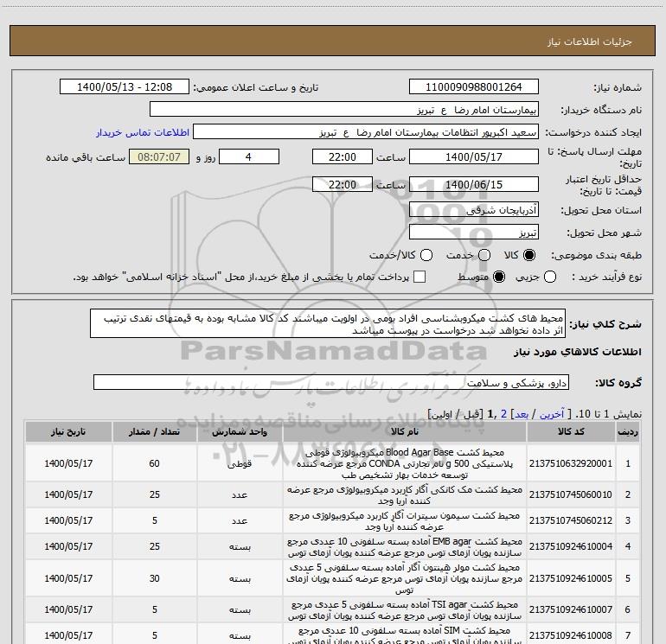The image size is (666, 644).
Task: Choose جزیی purchase process type
Action: (x=549, y=277)
